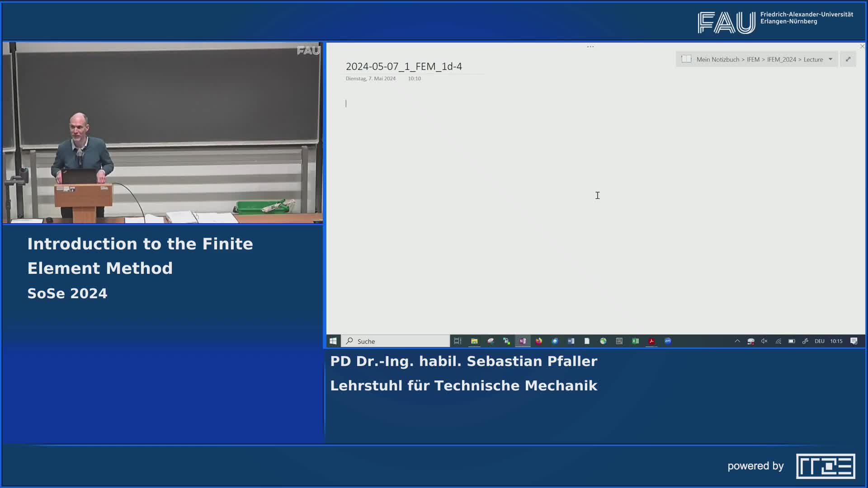Start Zoom from the taskbar
868x488 pixels.
[668, 341]
